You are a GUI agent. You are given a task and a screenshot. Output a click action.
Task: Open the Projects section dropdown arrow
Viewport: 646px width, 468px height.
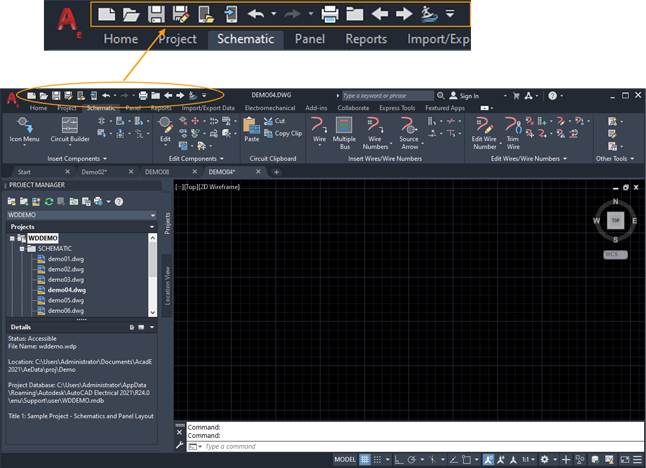pyautogui.click(x=152, y=227)
